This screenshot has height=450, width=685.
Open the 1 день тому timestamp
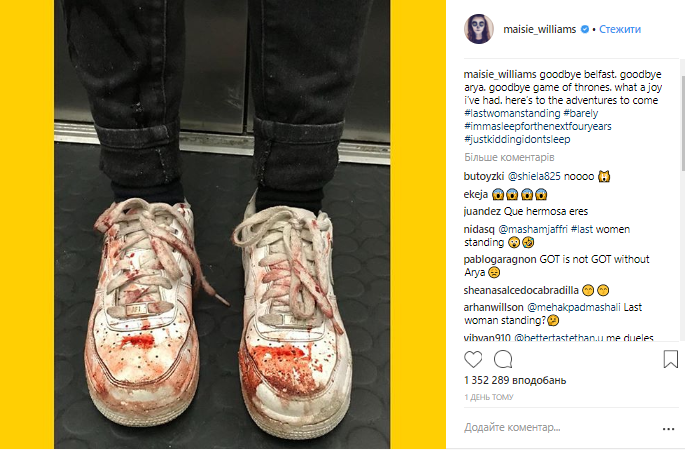[488, 397]
